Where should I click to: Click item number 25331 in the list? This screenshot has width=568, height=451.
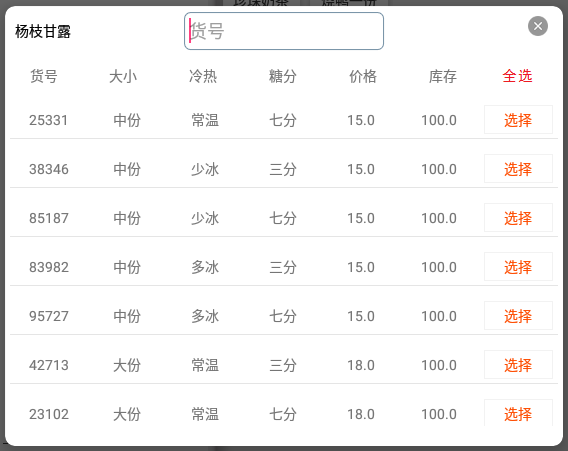[x=49, y=120]
